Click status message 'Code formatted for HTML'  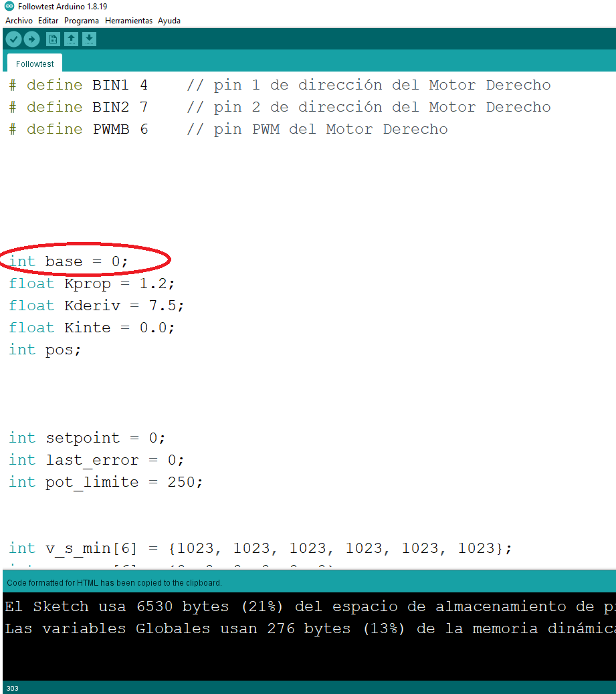[114, 583]
